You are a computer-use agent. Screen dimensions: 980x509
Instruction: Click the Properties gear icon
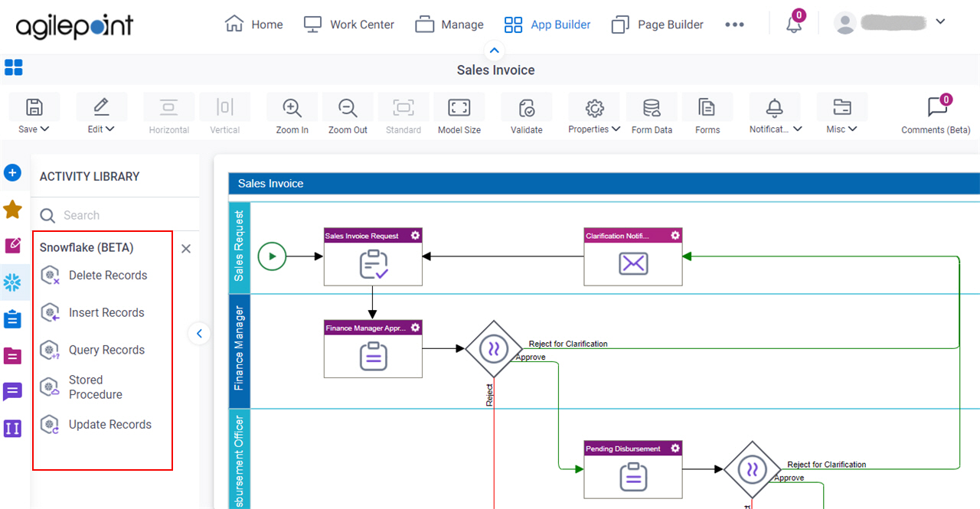[x=594, y=107]
